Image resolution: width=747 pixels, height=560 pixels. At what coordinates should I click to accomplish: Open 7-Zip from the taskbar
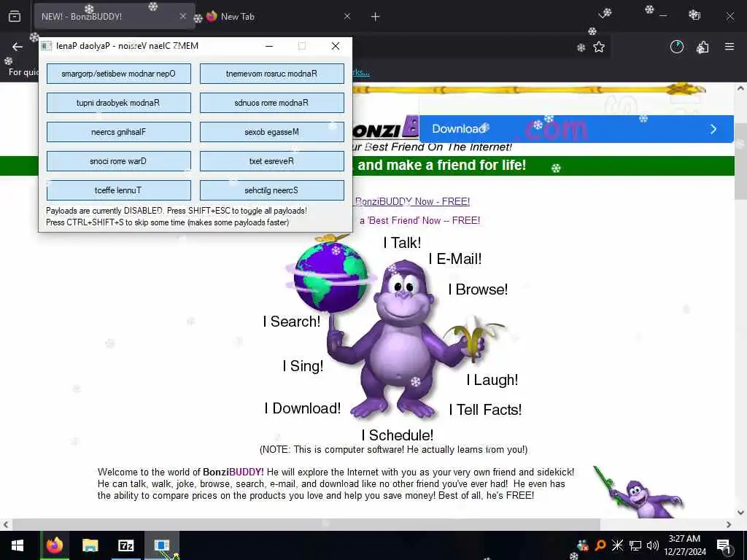[x=125, y=545]
